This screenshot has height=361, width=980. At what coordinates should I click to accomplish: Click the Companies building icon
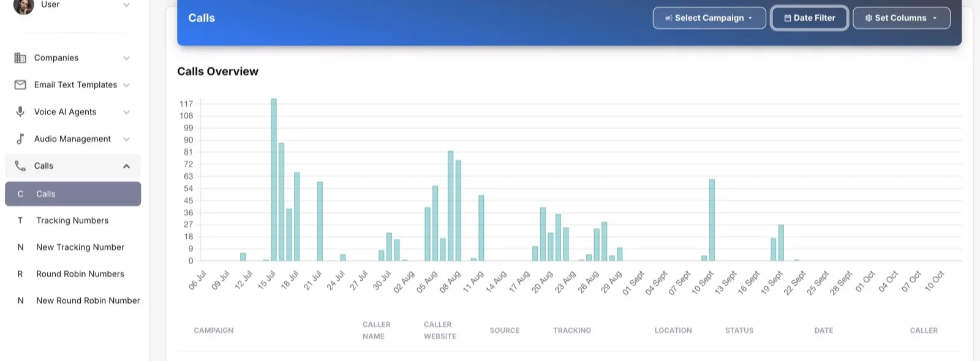pos(20,58)
